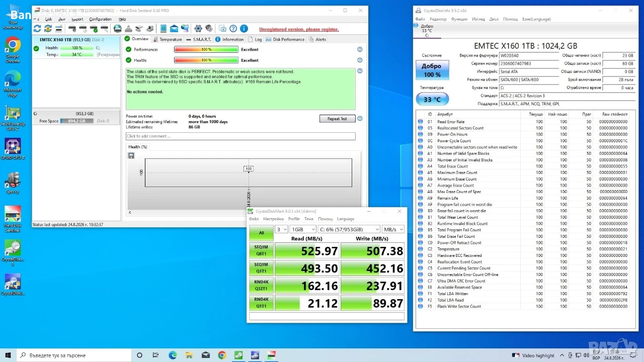The width and height of the screenshot is (644, 362).
Task: Click the Windows Start button
Action: 8,355
